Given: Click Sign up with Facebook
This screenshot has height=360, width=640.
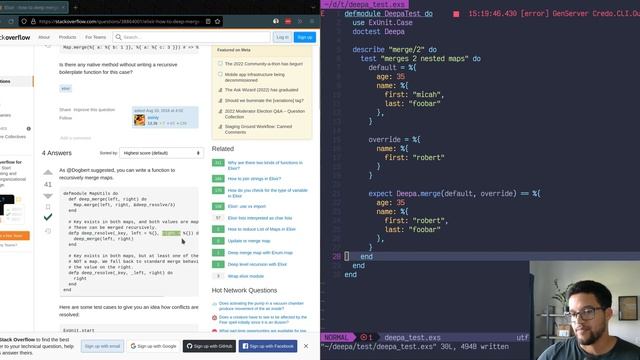Looking at the screenshot, I should pyautogui.click(x=268, y=346).
